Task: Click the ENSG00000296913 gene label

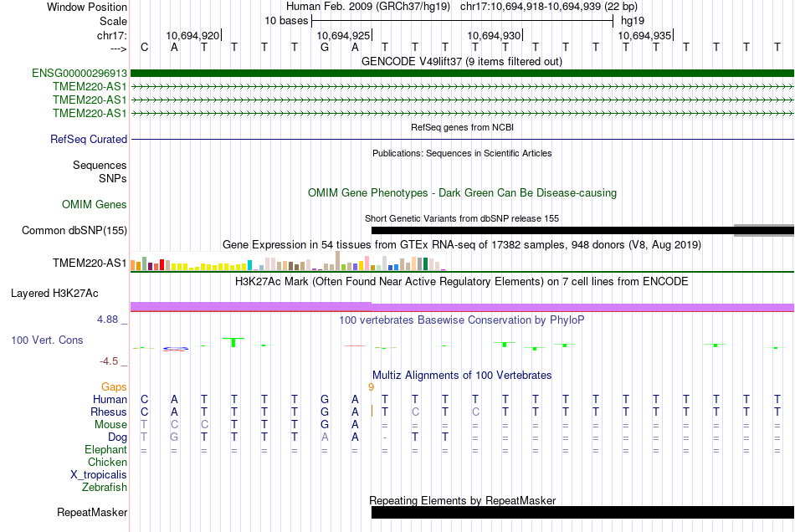Action: click(x=79, y=74)
